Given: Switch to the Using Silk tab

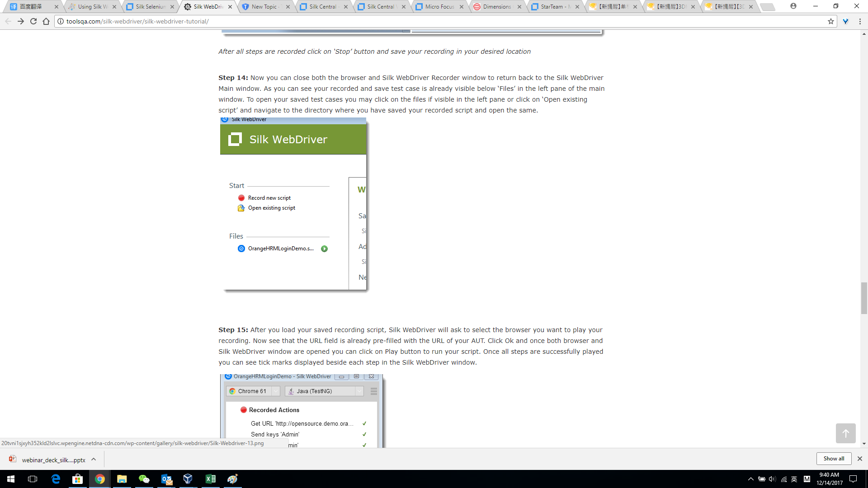Looking at the screenshot, I should click(92, 7).
